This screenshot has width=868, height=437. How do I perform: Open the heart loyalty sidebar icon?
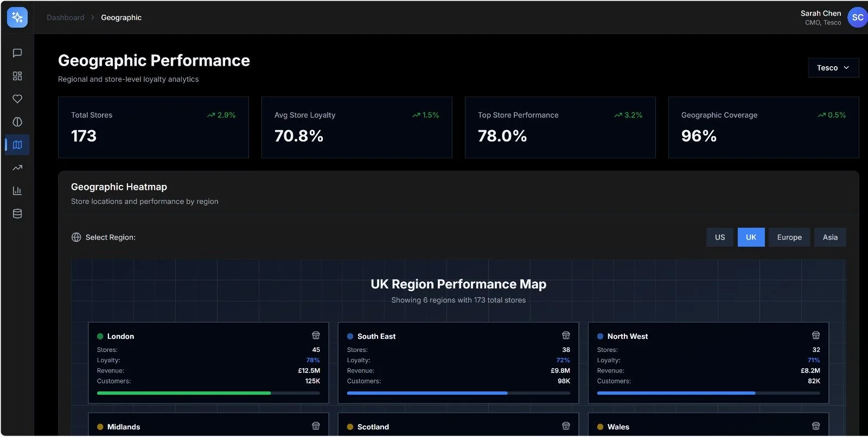point(17,99)
